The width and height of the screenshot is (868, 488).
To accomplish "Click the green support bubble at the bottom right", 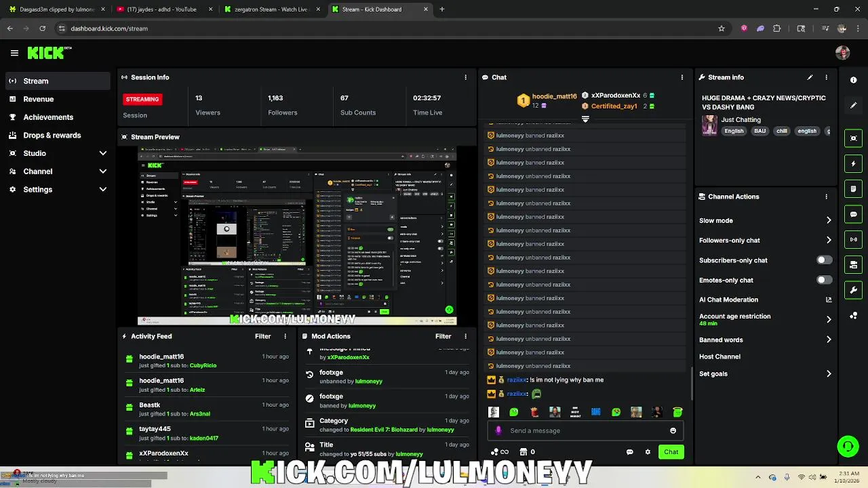I will click(x=848, y=446).
